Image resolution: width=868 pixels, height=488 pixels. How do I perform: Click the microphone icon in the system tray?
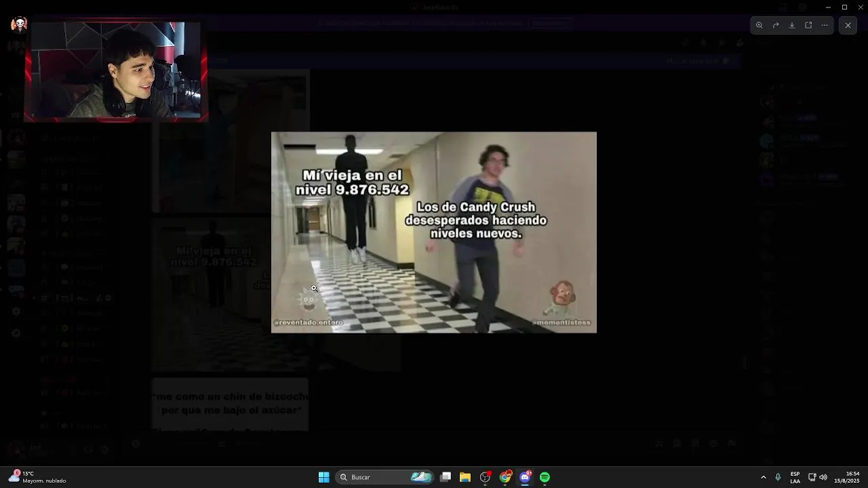pyautogui.click(x=778, y=477)
